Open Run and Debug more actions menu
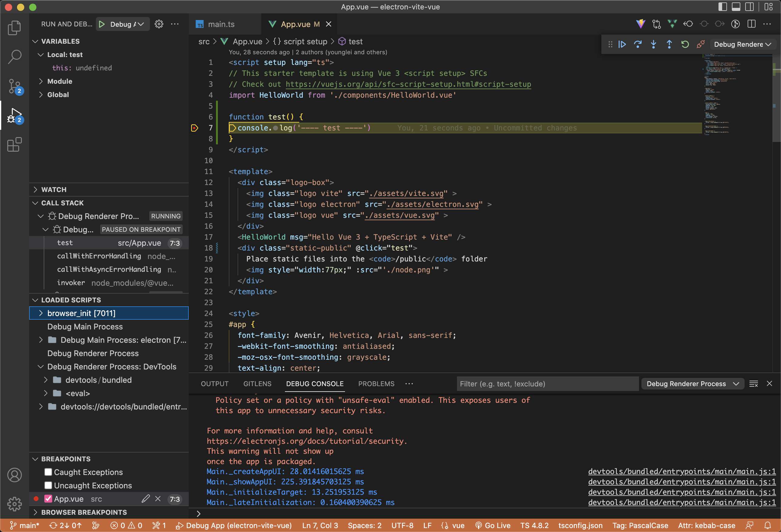The image size is (781, 532). pyautogui.click(x=175, y=24)
